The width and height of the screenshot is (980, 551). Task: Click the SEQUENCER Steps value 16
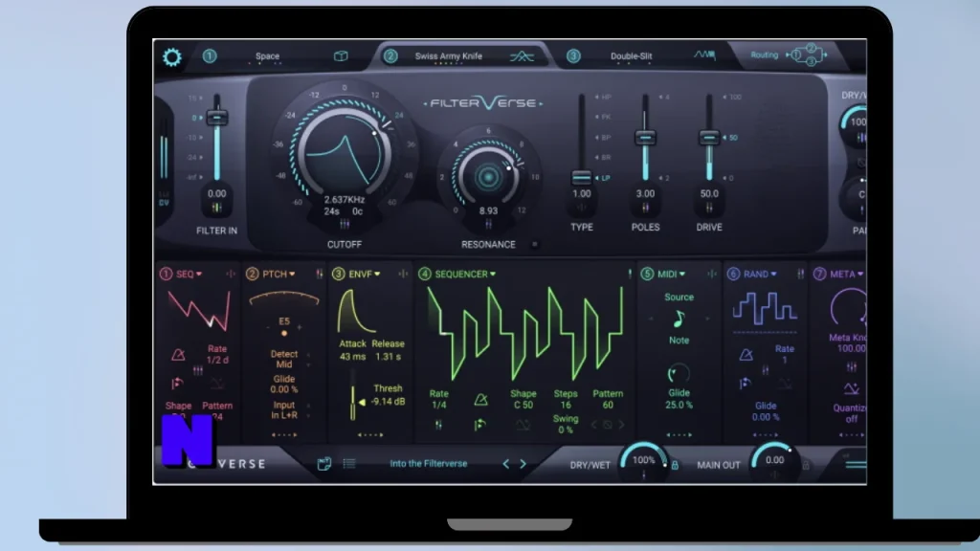[x=566, y=406]
